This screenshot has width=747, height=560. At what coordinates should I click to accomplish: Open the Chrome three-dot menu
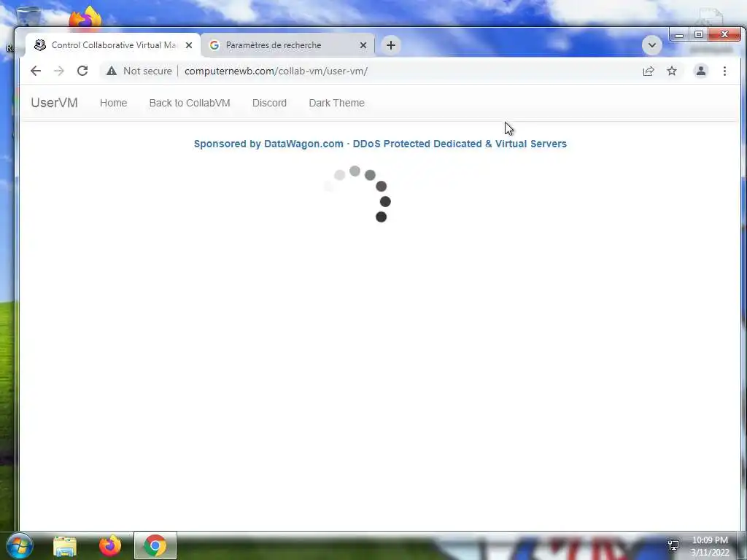click(724, 71)
